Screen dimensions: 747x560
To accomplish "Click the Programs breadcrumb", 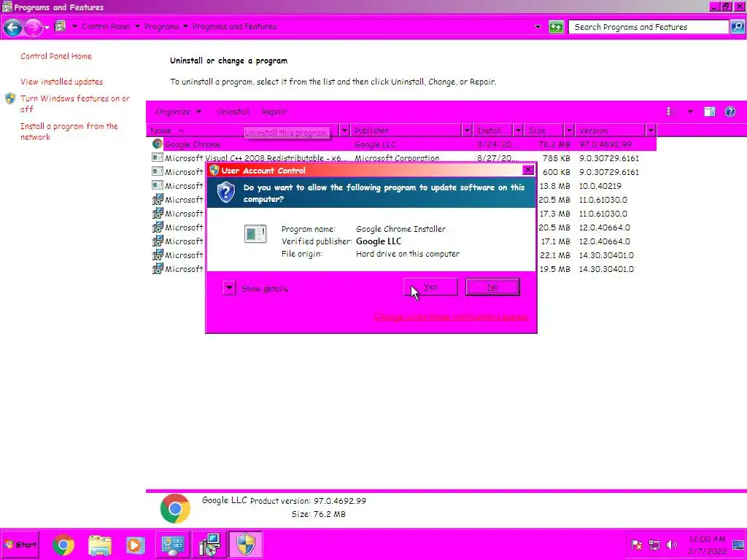I will (161, 27).
